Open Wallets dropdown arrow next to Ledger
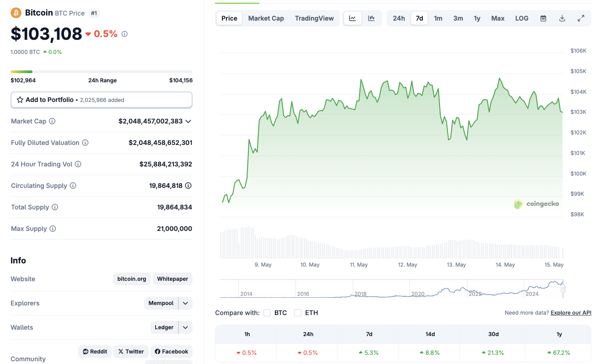The width and height of the screenshot is (612, 364). click(185, 327)
